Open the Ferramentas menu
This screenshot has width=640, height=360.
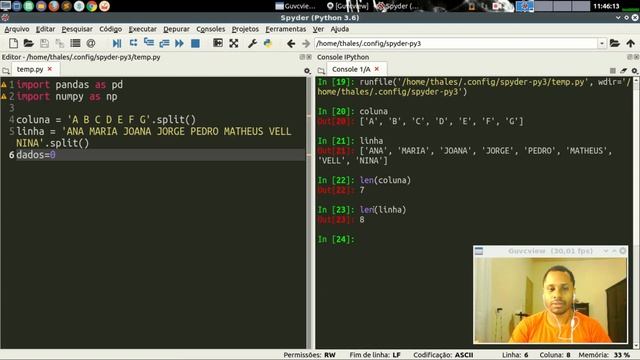(285, 29)
